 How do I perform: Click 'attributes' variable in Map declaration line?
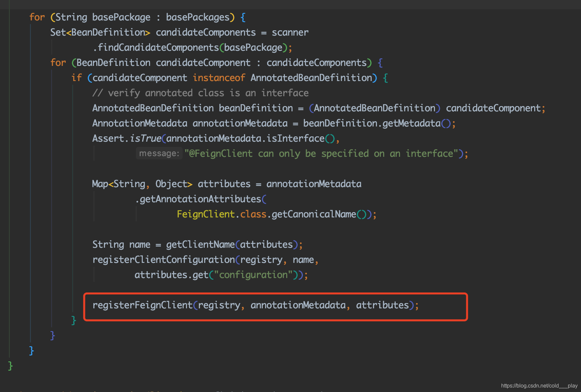click(x=224, y=184)
